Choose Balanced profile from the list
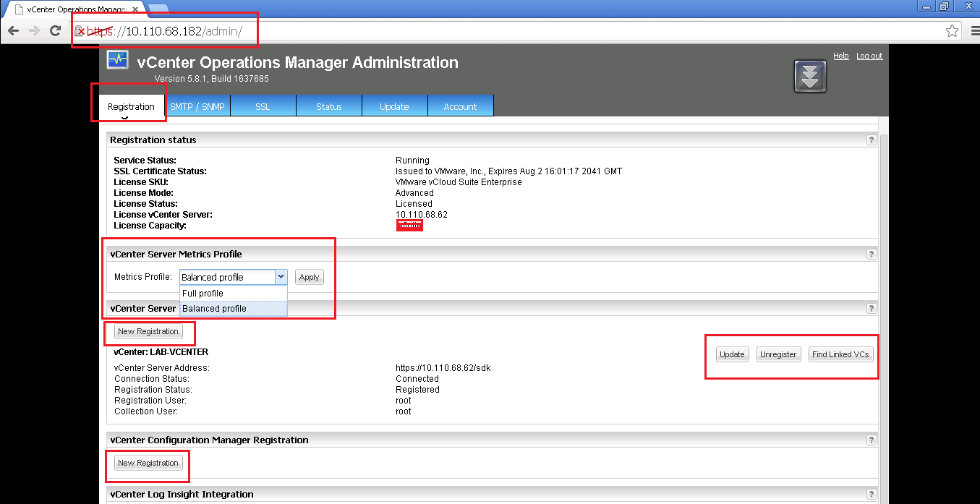The image size is (980, 504). [x=234, y=309]
